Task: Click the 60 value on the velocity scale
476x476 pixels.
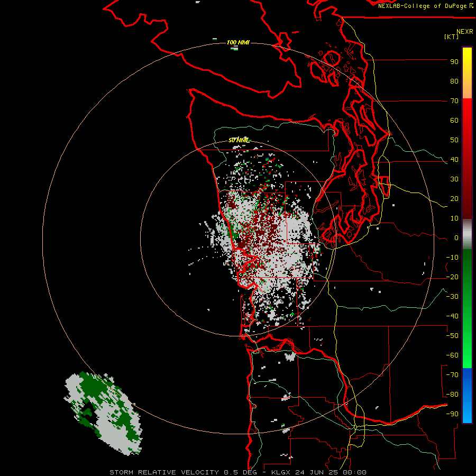Action: (454, 121)
